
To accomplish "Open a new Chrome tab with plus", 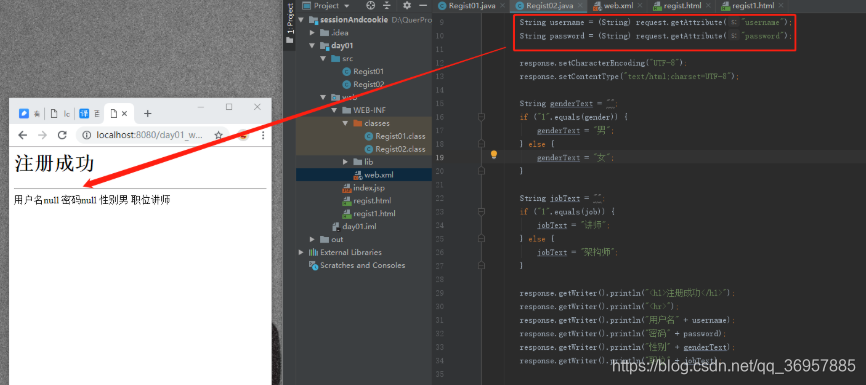I will tap(147, 114).
